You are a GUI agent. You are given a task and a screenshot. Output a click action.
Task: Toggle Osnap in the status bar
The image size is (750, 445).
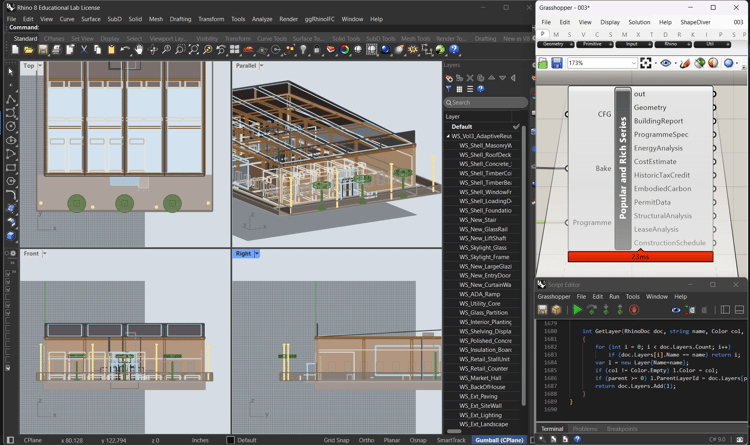click(418, 440)
